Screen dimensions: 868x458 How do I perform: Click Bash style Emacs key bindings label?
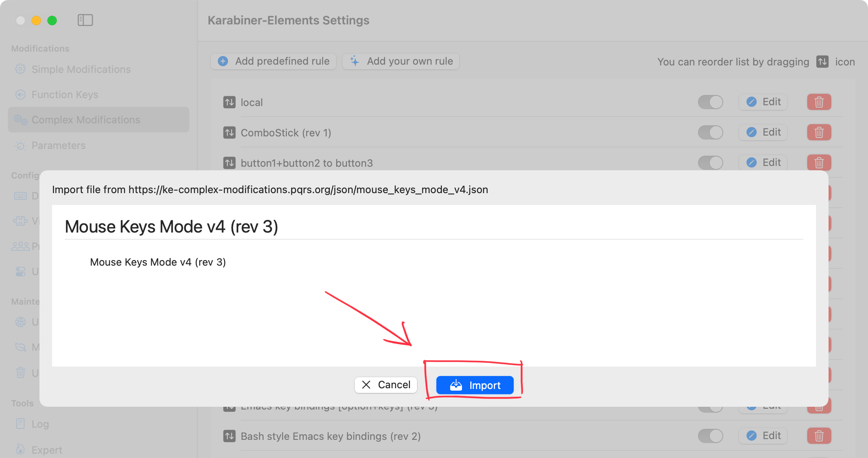[331, 436]
